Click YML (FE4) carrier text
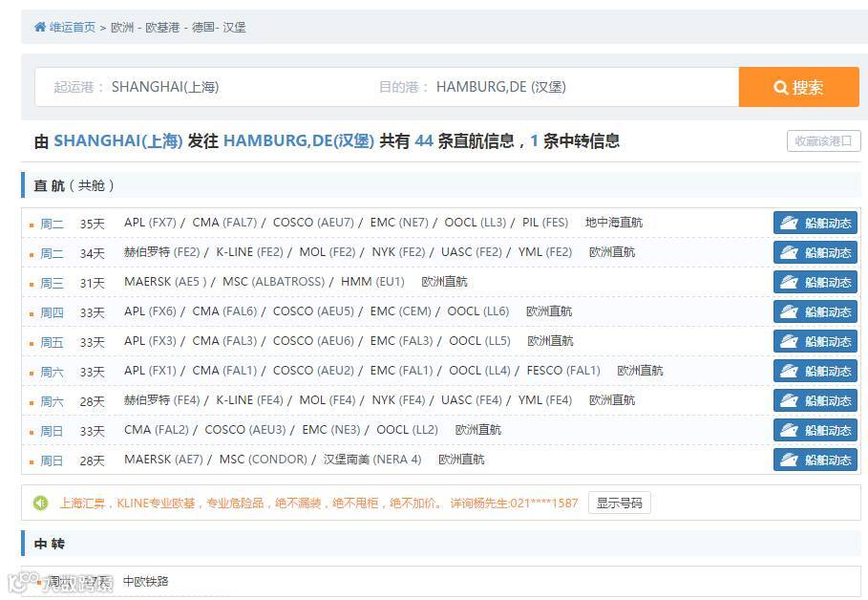The image size is (868, 600). pos(544,400)
